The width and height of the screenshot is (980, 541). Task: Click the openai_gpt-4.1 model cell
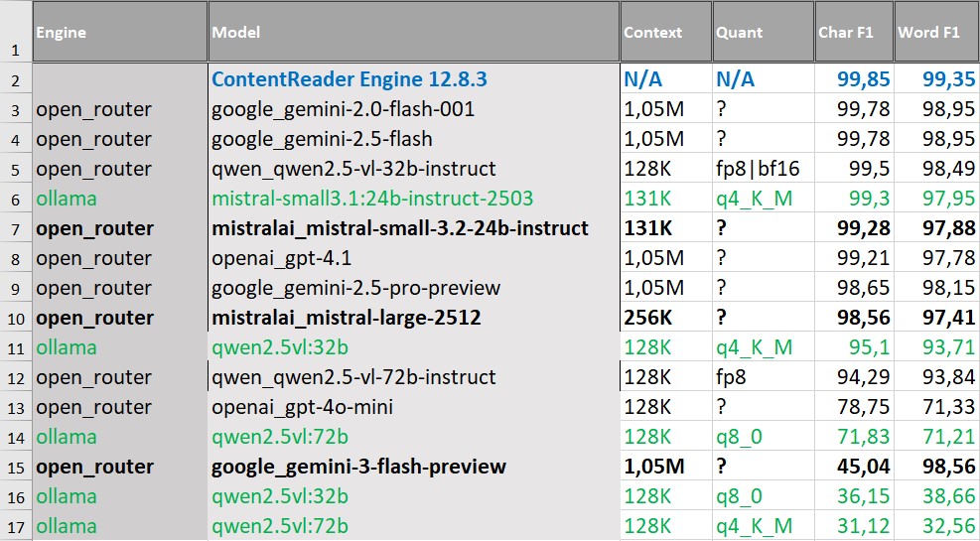pos(414,257)
